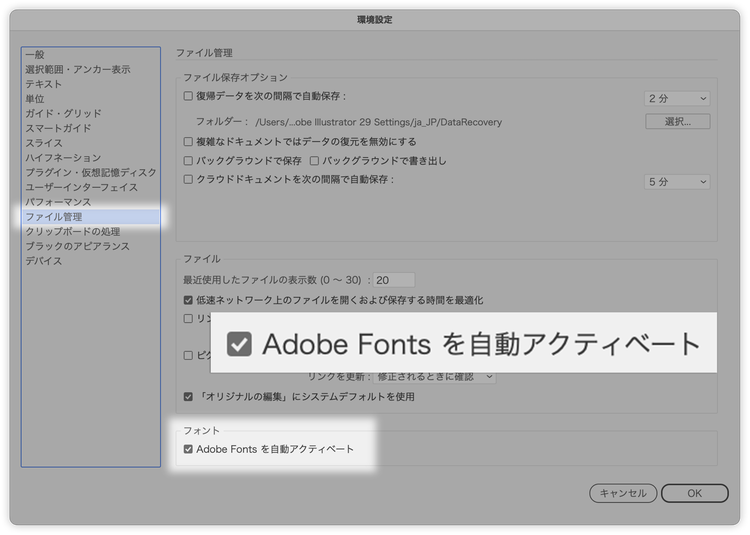
Task: Toggle 複雑なドキュメントではデータの復元を無効にする checkbox
Action: click(188, 142)
